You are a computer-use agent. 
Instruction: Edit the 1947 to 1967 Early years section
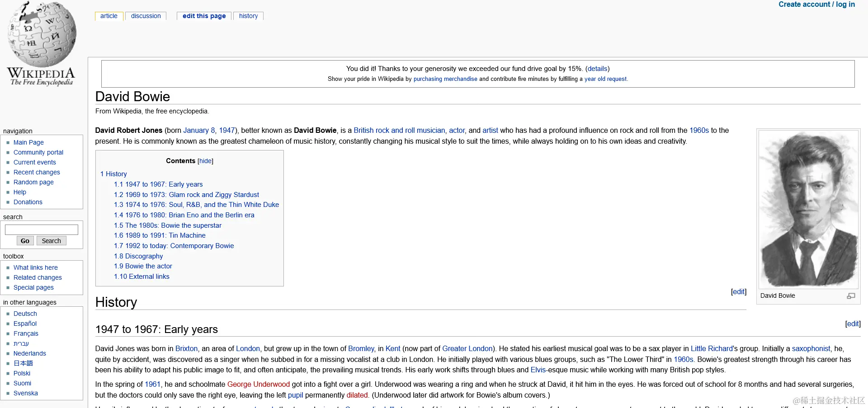click(853, 324)
